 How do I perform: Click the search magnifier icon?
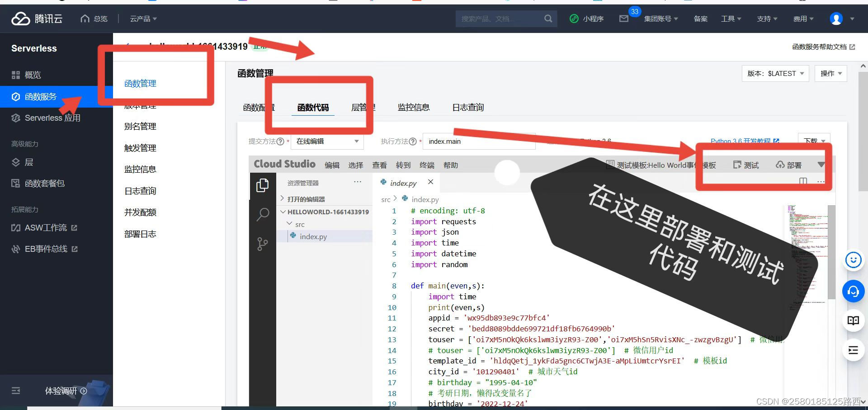click(548, 19)
